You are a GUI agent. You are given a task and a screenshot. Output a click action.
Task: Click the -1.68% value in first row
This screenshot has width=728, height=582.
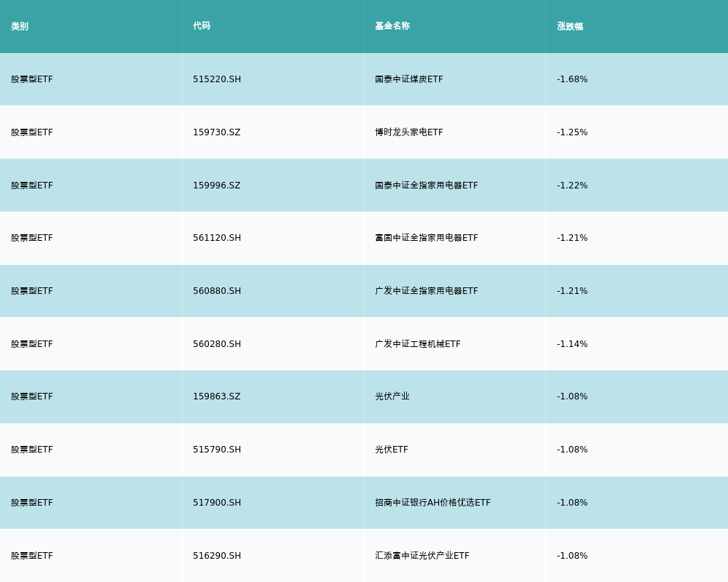(571, 79)
